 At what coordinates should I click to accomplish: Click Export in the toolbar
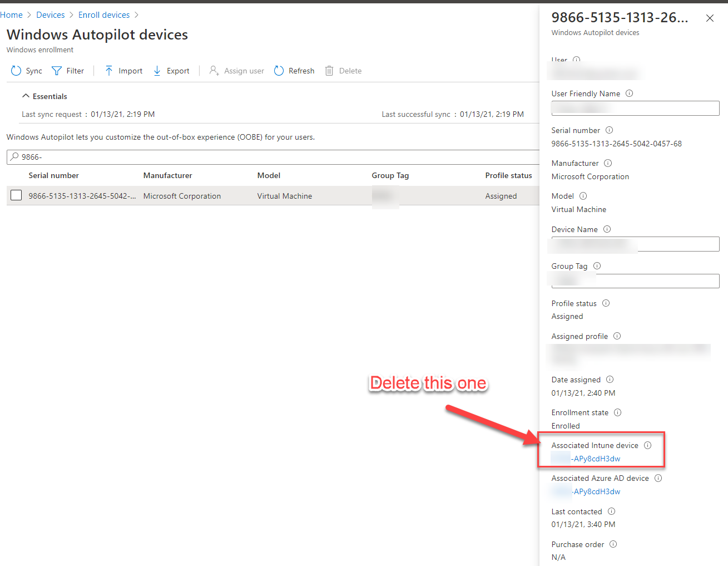tap(171, 71)
